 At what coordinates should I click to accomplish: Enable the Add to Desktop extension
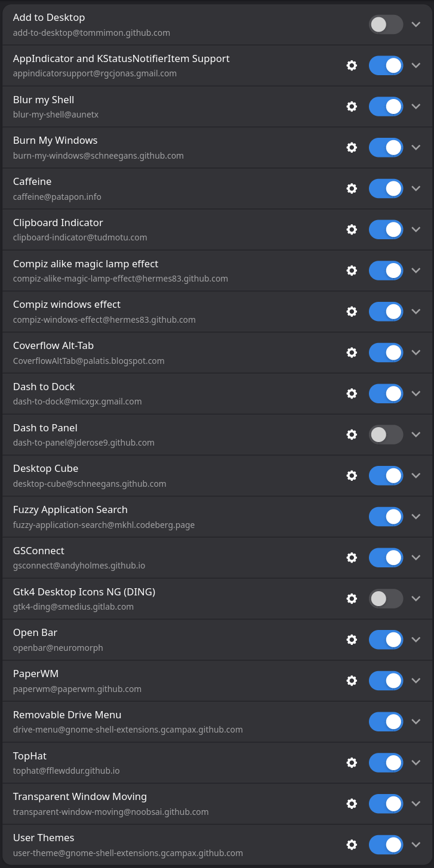(386, 24)
